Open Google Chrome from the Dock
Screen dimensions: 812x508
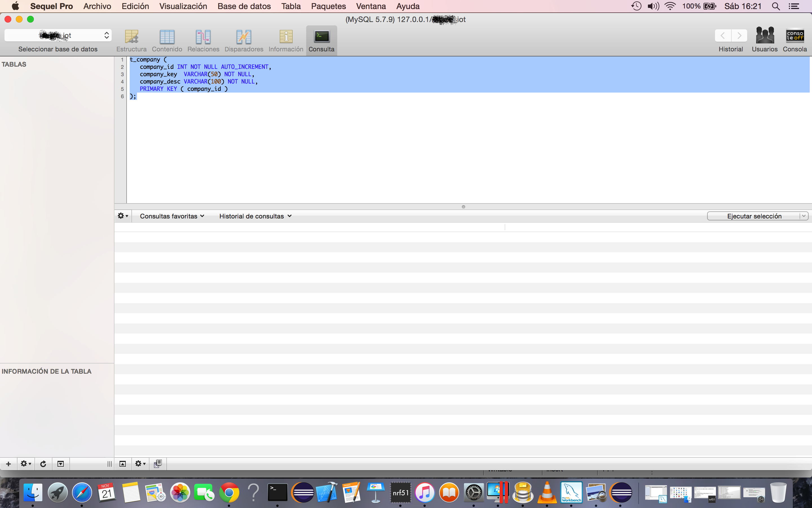point(229,492)
